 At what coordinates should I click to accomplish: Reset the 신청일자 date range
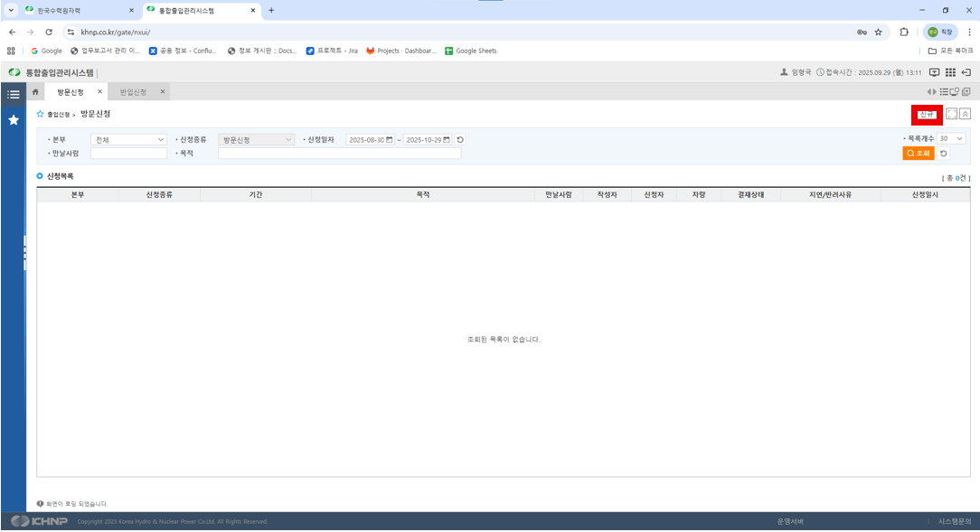(x=460, y=140)
